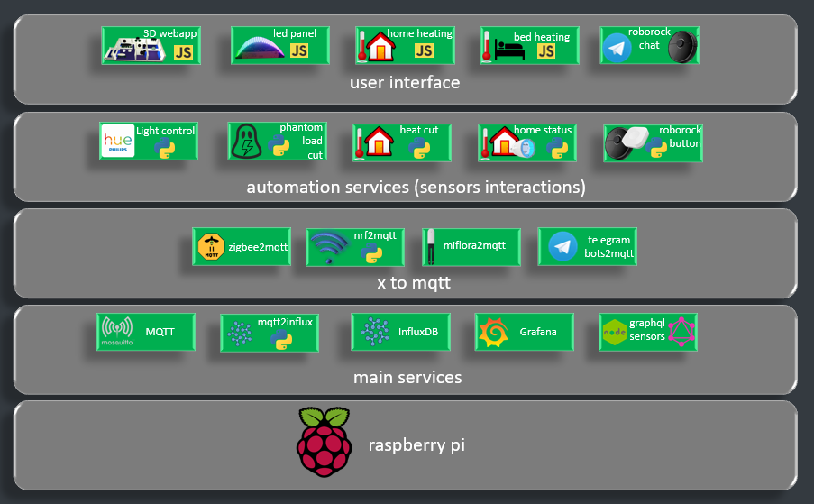The image size is (814, 504).
Task: Click the Raspberry Pi logo
Action: click(325, 442)
